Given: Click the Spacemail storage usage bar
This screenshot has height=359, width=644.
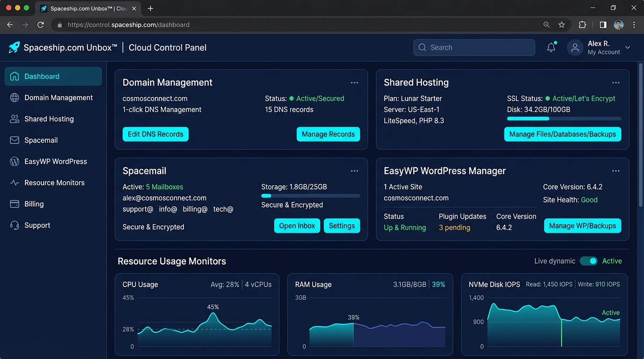Looking at the screenshot, I should tap(310, 196).
